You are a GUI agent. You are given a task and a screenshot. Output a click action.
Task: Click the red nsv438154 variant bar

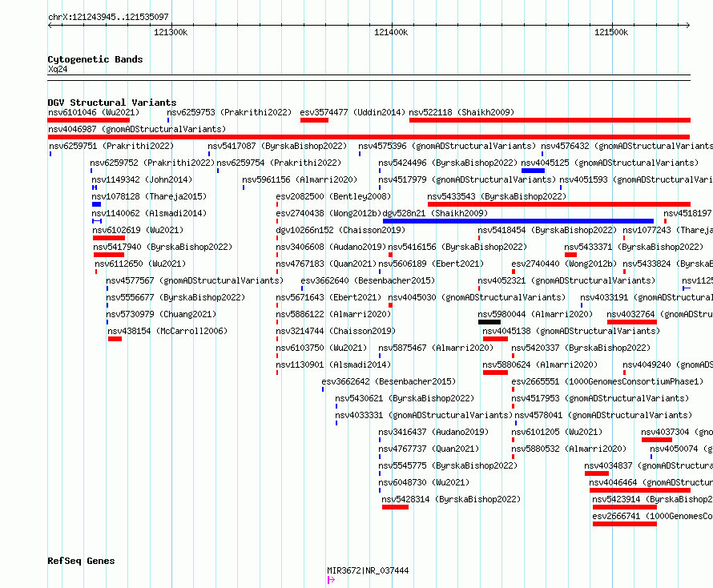point(115,339)
